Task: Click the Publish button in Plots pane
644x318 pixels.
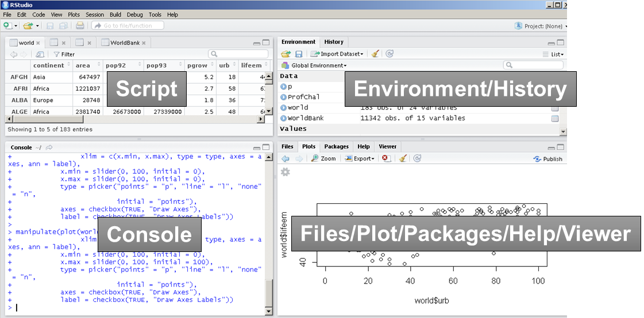Action: [x=547, y=159]
